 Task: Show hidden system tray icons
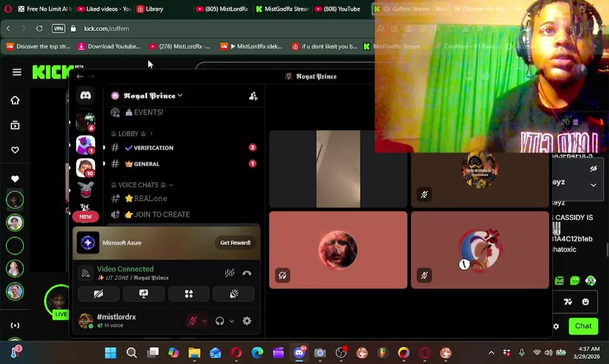pyautogui.click(x=491, y=353)
